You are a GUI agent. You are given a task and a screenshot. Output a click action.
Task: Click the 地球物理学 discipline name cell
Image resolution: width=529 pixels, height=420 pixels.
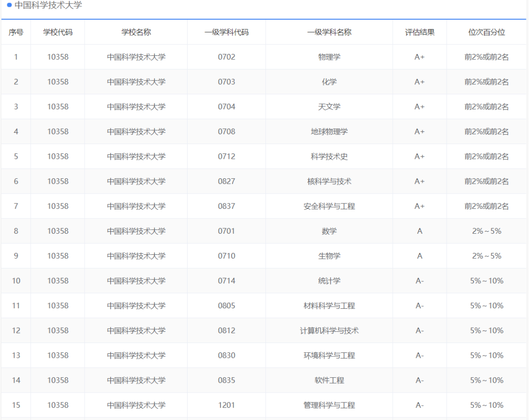tap(329, 132)
